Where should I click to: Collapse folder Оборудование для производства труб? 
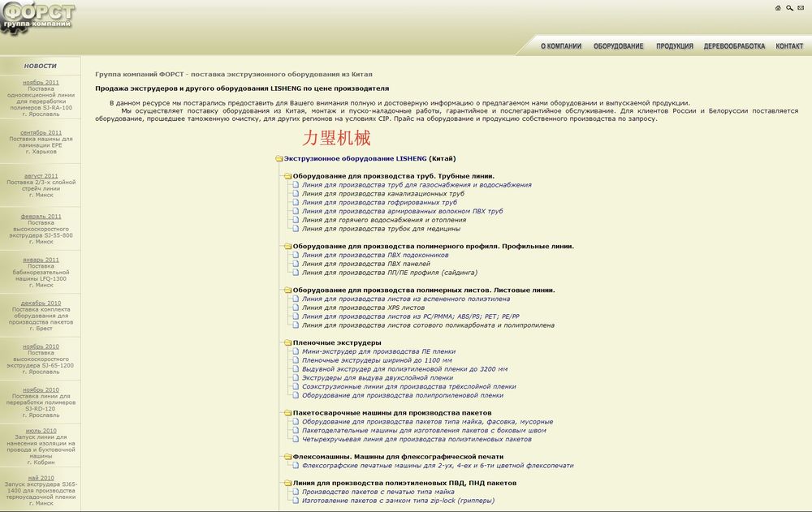pyautogui.click(x=288, y=176)
